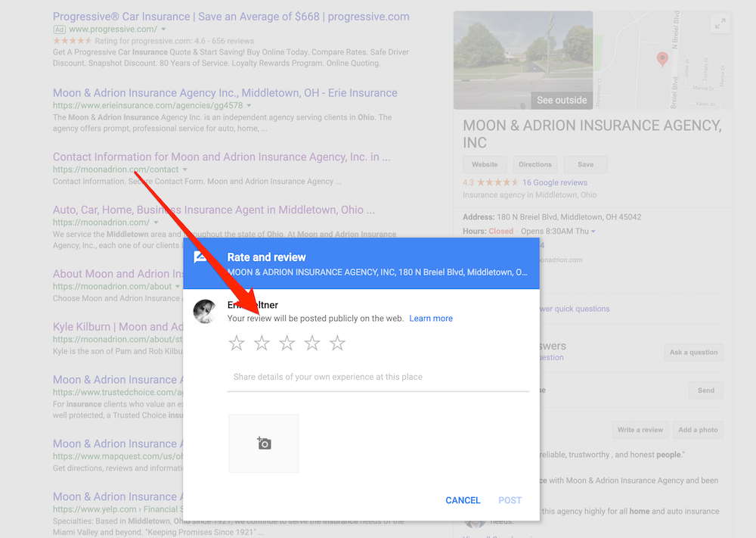Open the Yelp Moon & Adrion result
The height and width of the screenshot is (538, 756).
(x=118, y=496)
